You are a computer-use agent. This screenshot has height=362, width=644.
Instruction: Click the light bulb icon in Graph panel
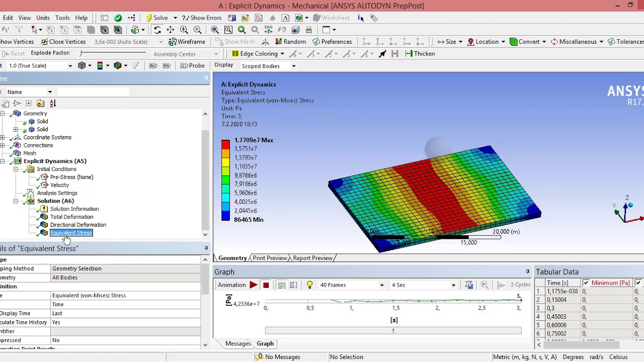pos(309,285)
